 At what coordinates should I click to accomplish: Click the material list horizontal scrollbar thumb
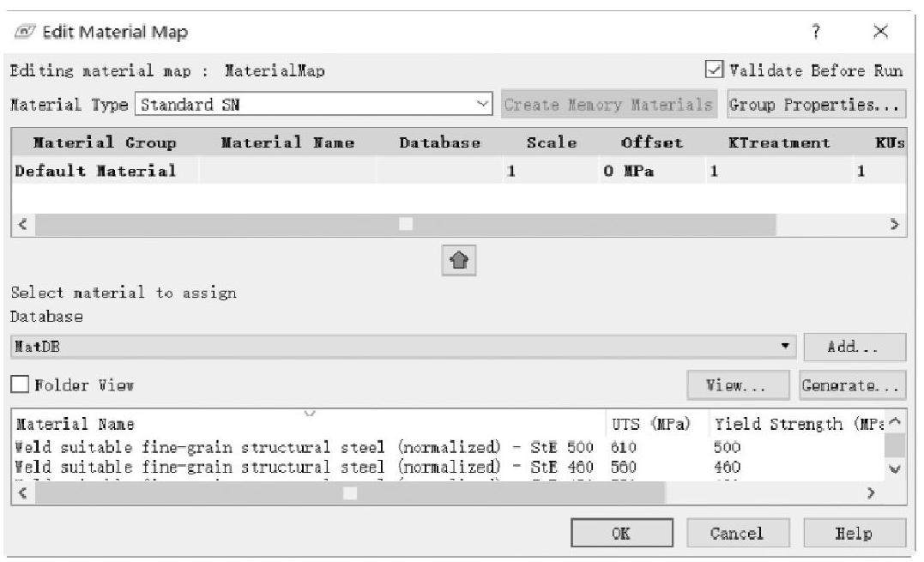pos(350,493)
